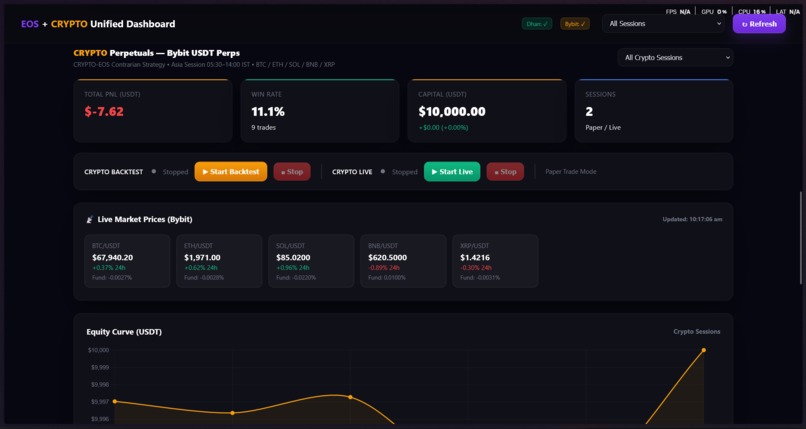Click the Start Backtest button
The height and width of the screenshot is (429, 806).
[231, 172]
